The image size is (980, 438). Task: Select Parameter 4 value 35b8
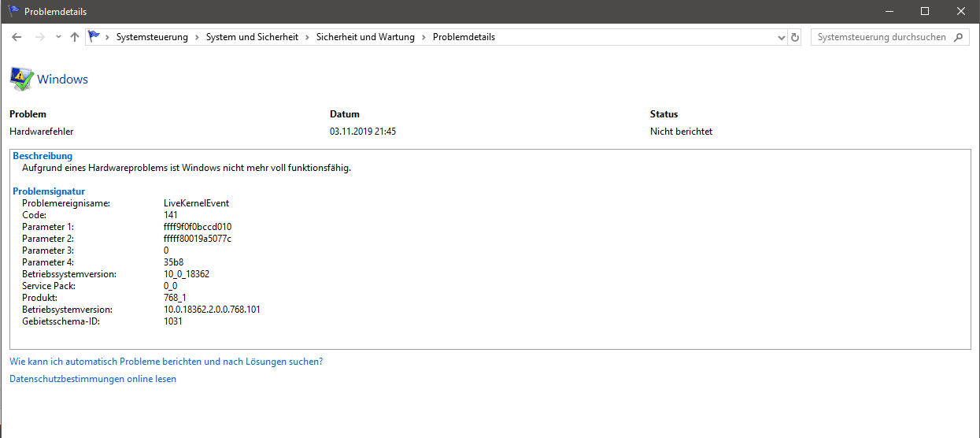(173, 262)
